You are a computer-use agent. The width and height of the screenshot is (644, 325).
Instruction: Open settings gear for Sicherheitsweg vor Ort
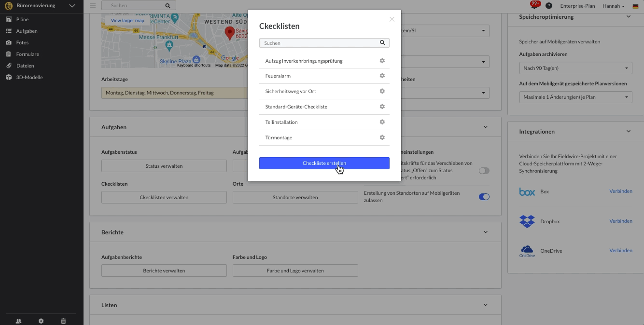(x=382, y=91)
